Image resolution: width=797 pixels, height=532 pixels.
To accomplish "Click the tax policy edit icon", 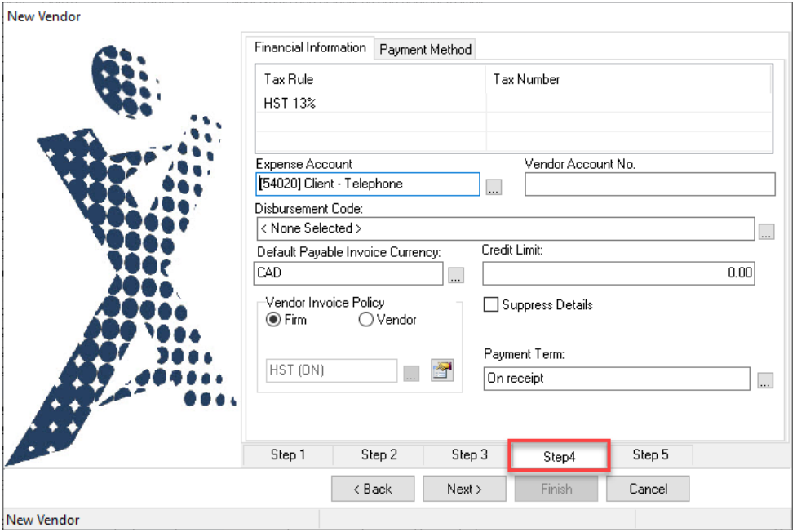I will pos(441,370).
